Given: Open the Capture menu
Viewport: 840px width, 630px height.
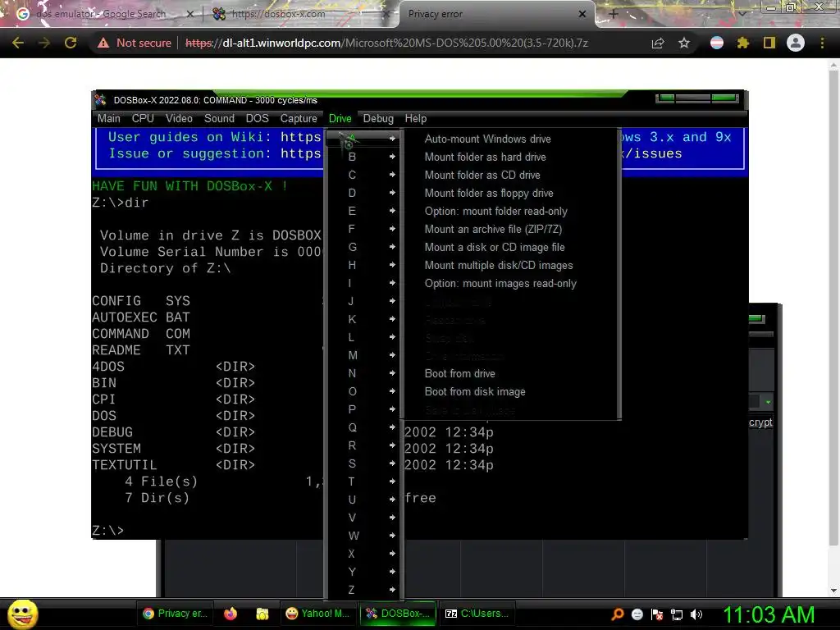Looking at the screenshot, I should (x=299, y=118).
